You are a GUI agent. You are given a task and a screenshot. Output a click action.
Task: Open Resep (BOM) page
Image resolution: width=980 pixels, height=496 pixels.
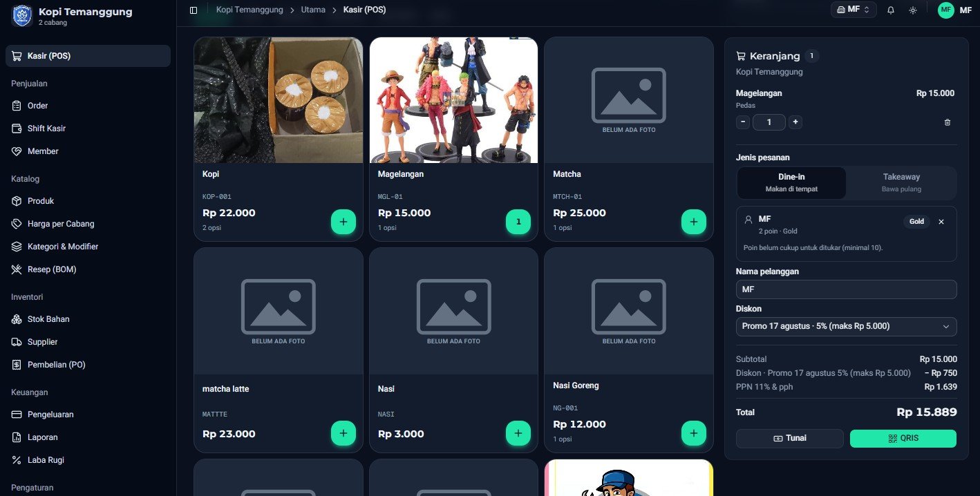click(88, 269)
